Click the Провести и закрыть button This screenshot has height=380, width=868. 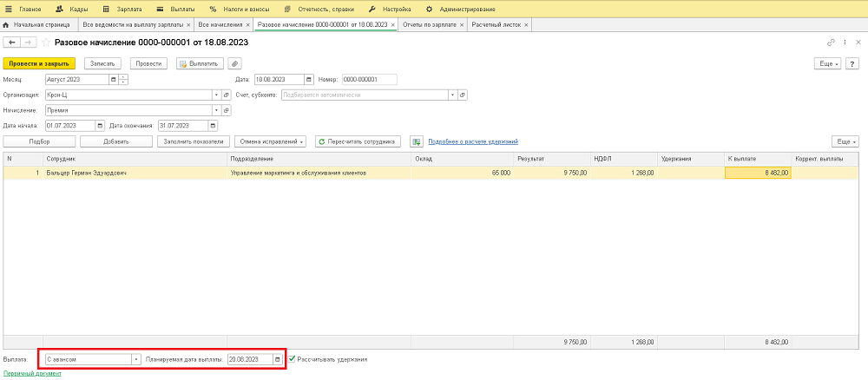[x=39, y=63]
